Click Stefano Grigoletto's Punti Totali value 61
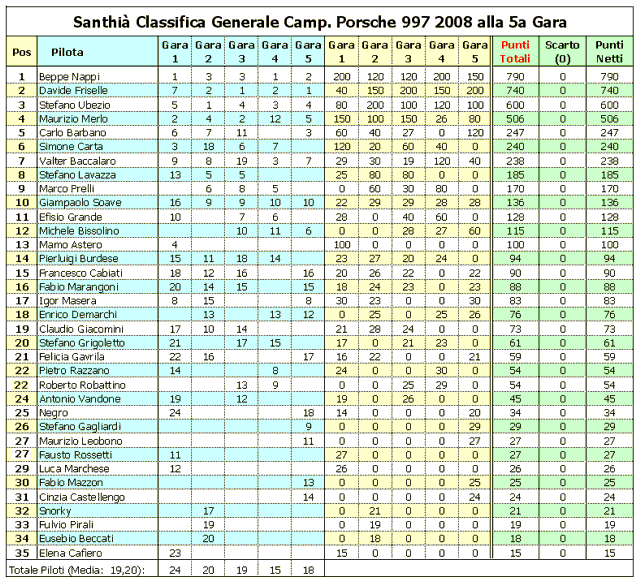Image resolution: width=640 pixels, height=582 pixels. tap(515, 343)
